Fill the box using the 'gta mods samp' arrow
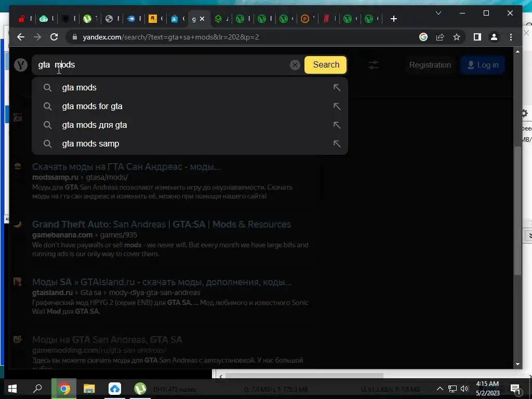Screen dimensions: 532x399 [337, 143]
